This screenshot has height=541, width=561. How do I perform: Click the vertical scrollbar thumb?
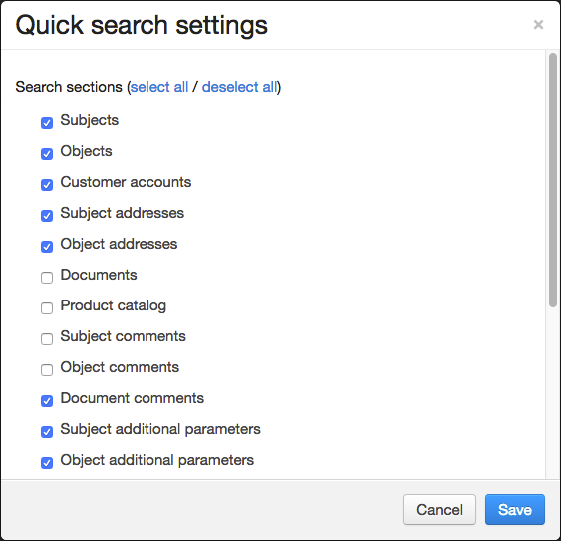tap(553, 180)
